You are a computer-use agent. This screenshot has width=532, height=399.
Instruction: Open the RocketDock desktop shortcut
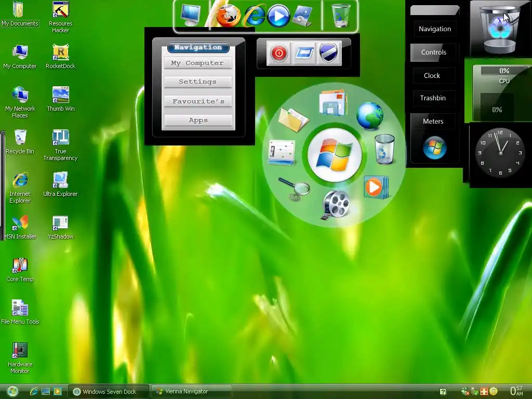pyautogui.click(x=60, y=57)
